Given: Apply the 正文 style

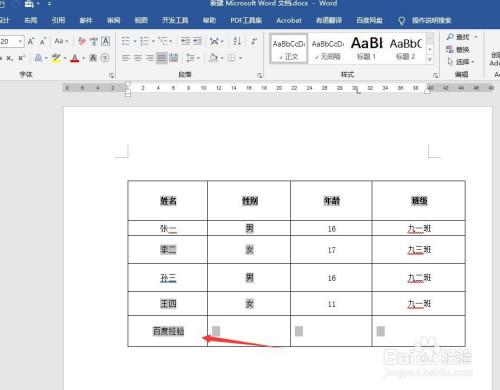Looking at the screenshot, I should (289, 49).
